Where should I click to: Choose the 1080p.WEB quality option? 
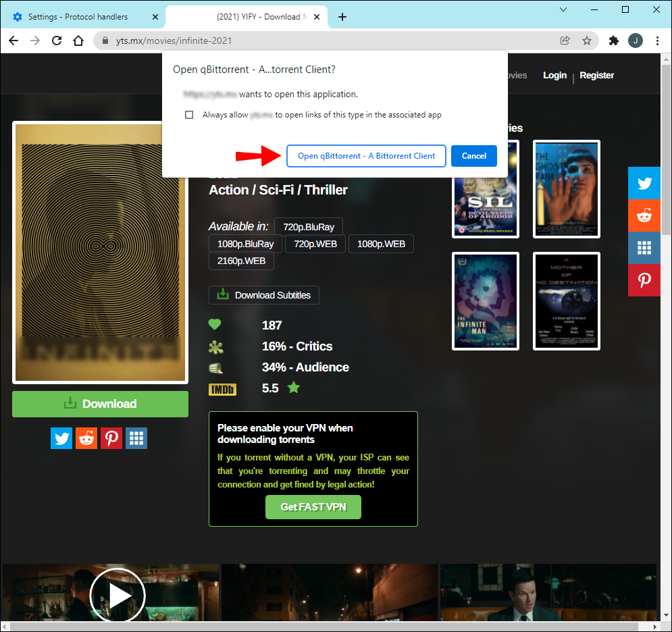click(381, 244)
